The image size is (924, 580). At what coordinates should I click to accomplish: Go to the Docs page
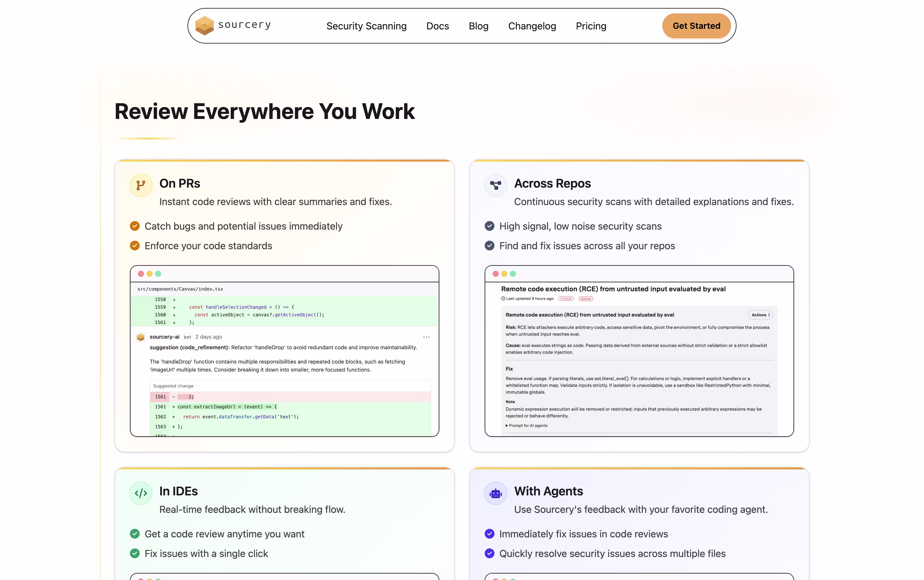pos(437,26)
